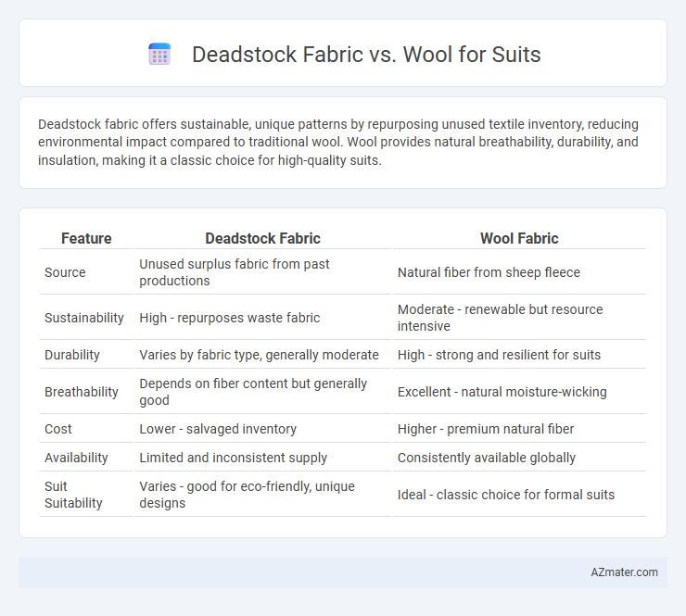Click the calendar table icon beside the title

(159, 55)
